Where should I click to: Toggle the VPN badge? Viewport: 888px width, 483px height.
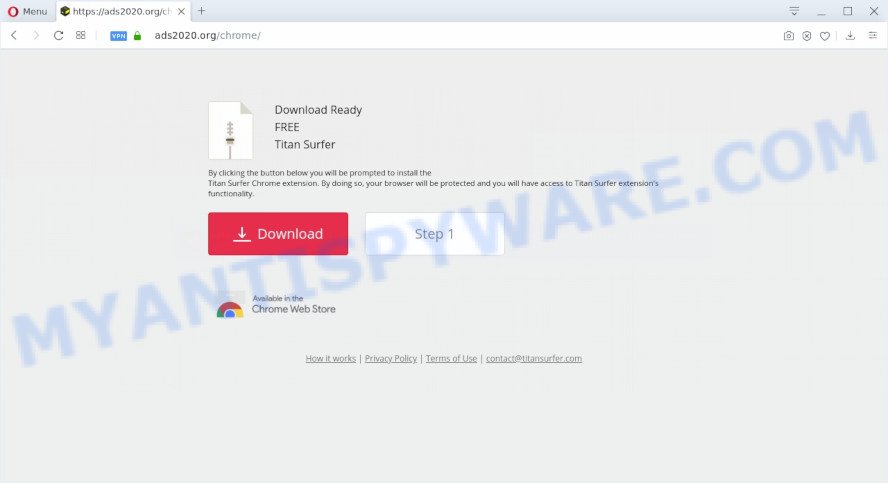pos(118,36)
